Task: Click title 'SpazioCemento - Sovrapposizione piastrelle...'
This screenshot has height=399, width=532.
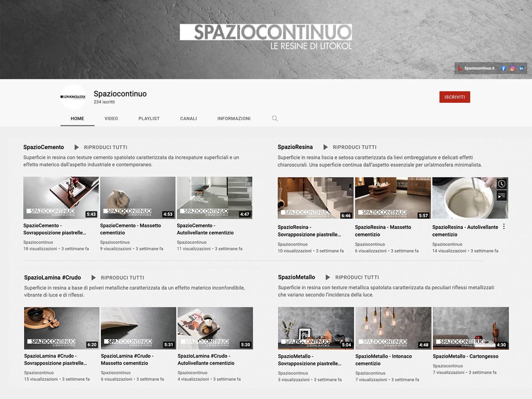Action: tap(55, 229)
